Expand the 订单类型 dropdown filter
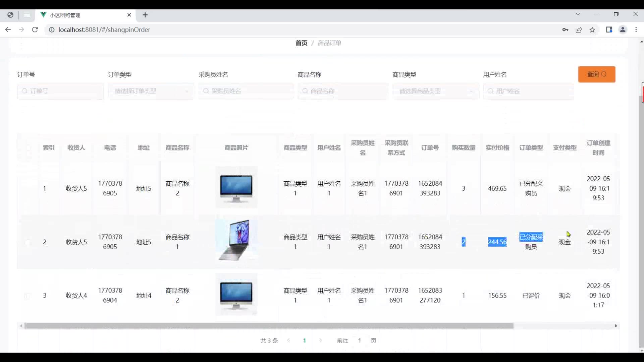Viewport: 644px width, 362px height. (x=151, y=91)
